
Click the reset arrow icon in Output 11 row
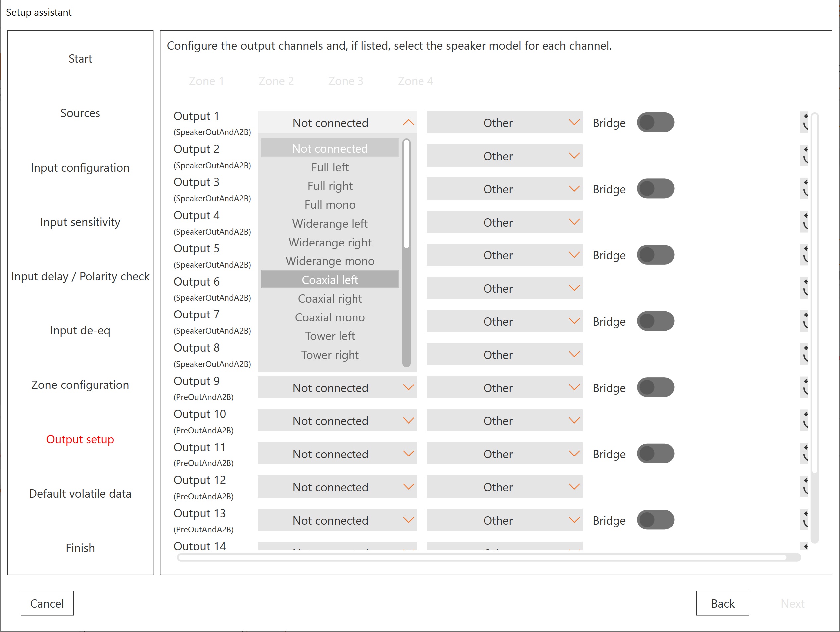[x=804, y=454]
